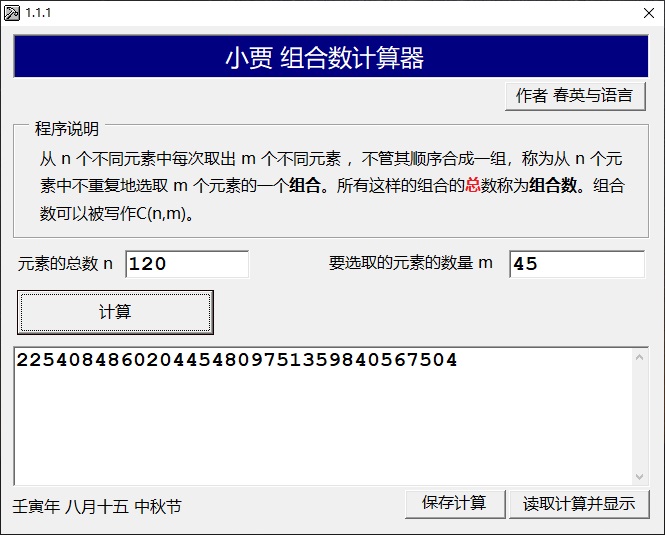
Task: Load saved result via 读取计算并显示
Action: (579, 504)
